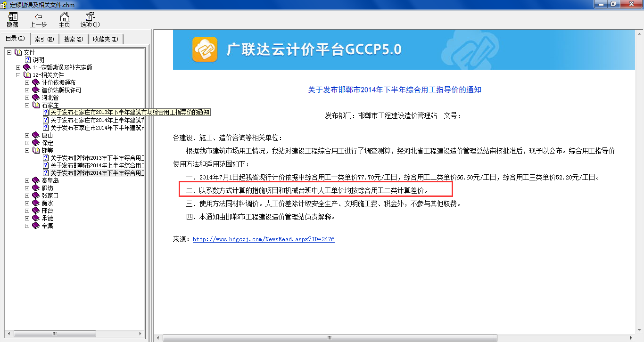Click the question-mark page icon beside 说明
Image resolution: width=644 pixels, height=342 pixels.
pos(28,60)
